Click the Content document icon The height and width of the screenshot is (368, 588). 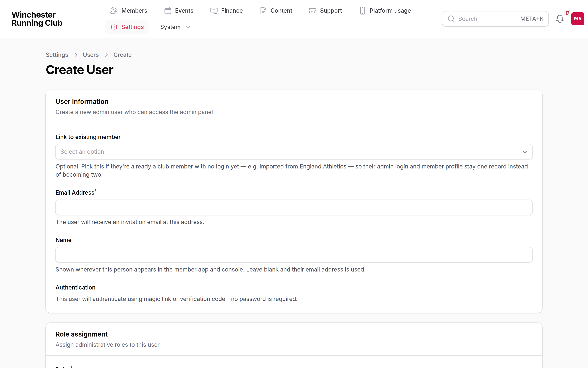point(263,11)
